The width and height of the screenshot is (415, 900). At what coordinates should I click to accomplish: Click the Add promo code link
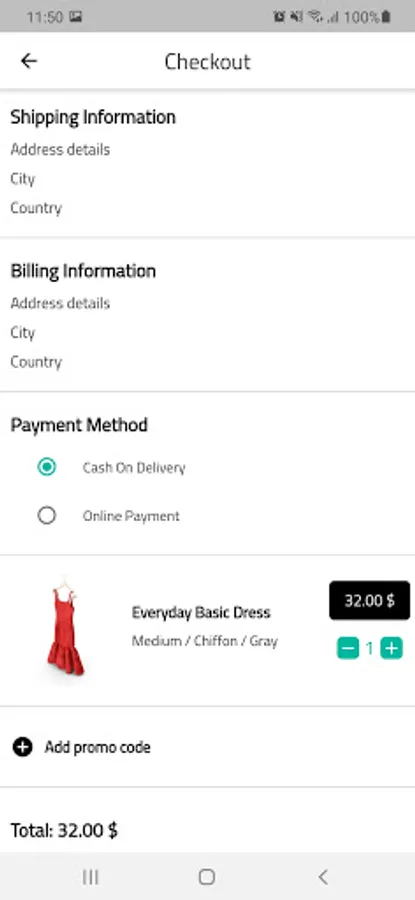pos(98,747)
